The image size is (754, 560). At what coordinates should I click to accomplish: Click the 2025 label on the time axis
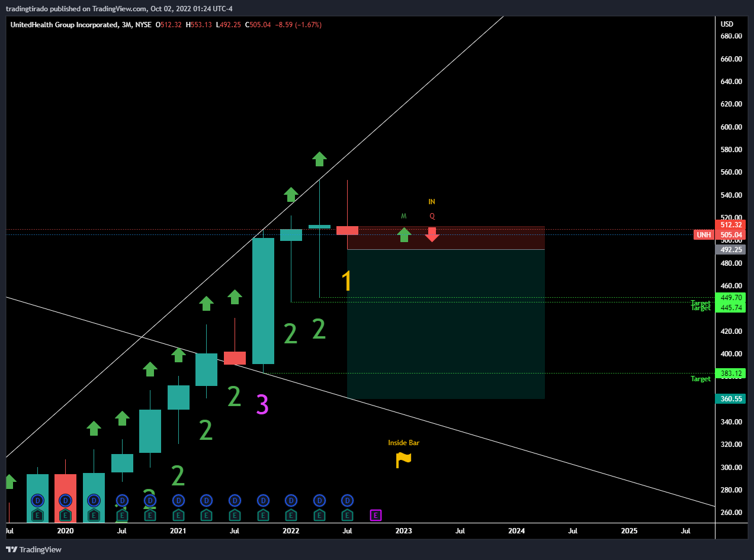click(x=629, y=531)
